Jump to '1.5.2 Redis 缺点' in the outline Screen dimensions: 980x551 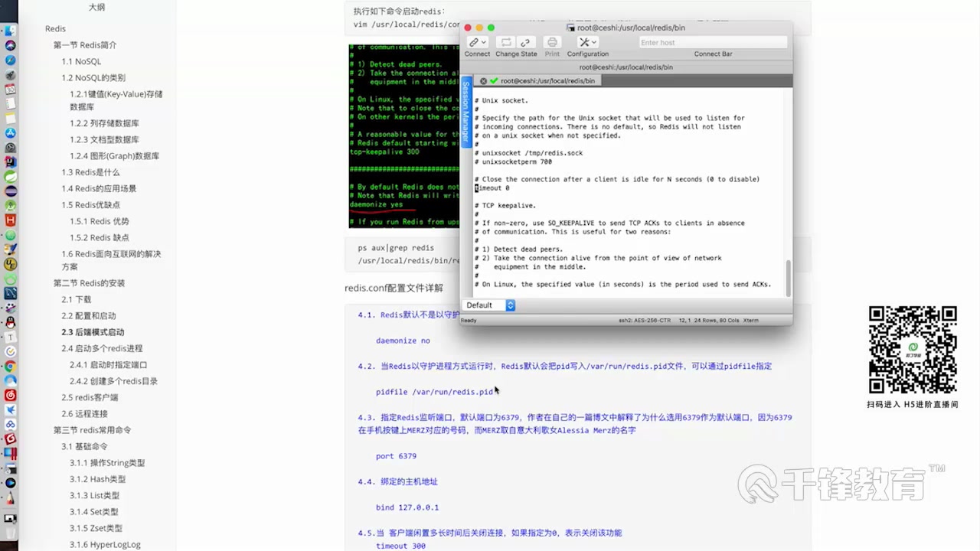(100, 237)
